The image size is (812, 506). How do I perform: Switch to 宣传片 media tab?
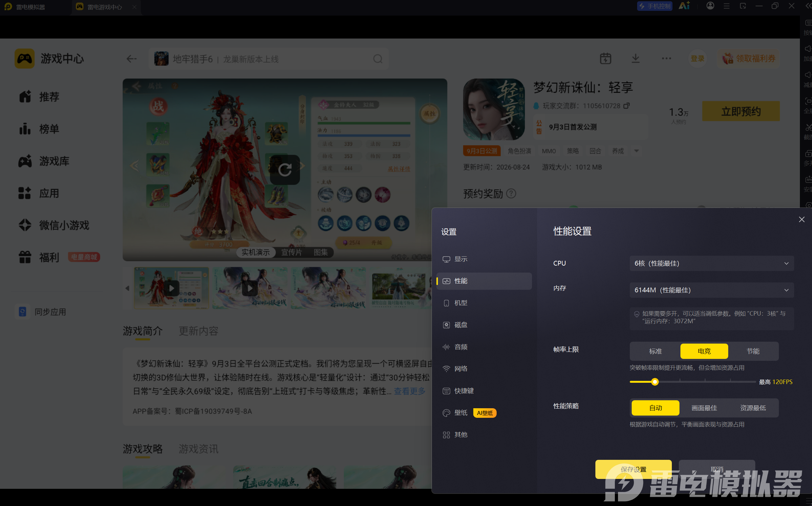point(291,252)
